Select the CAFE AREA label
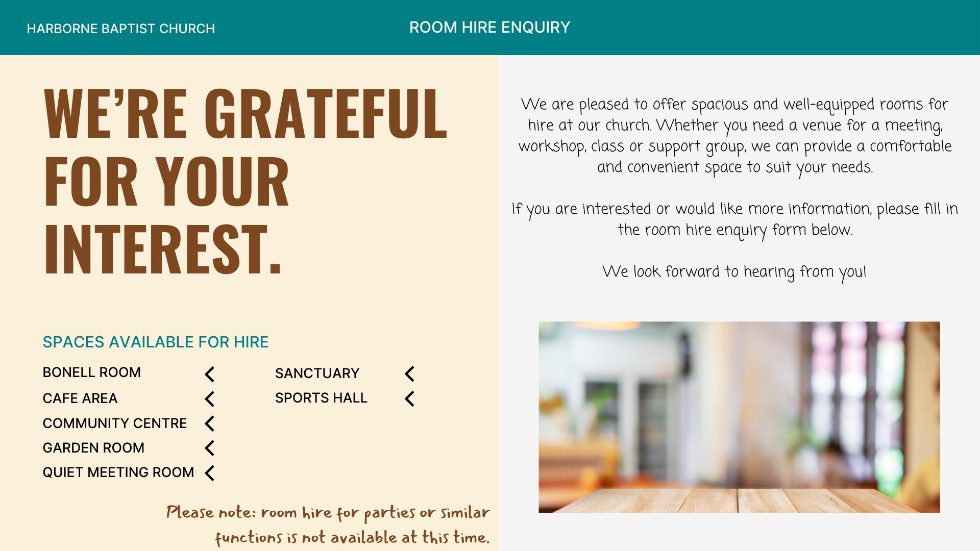 click(x=80, y=398)
